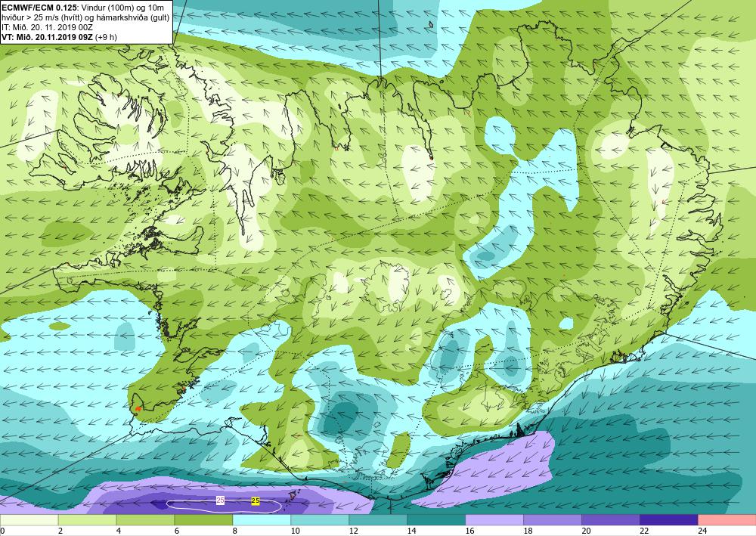Click the light green 2–4 legend swatch

[x=87, y=520]
